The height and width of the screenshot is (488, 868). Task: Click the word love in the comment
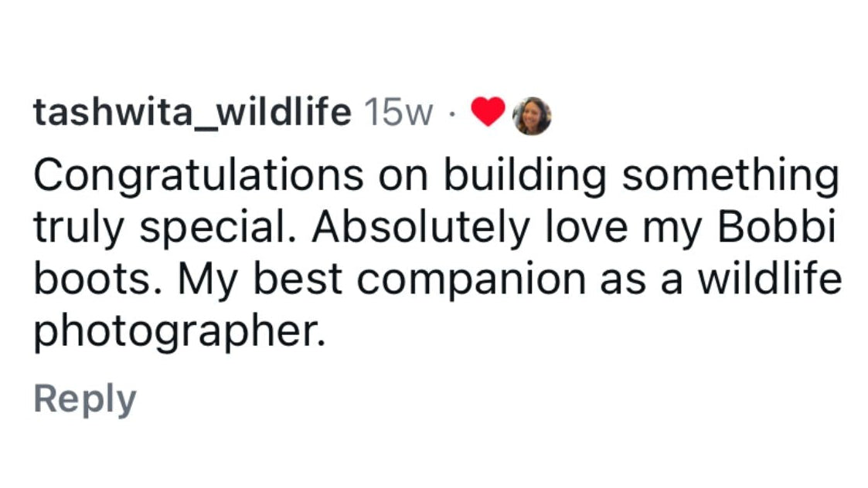pos(586,226)
